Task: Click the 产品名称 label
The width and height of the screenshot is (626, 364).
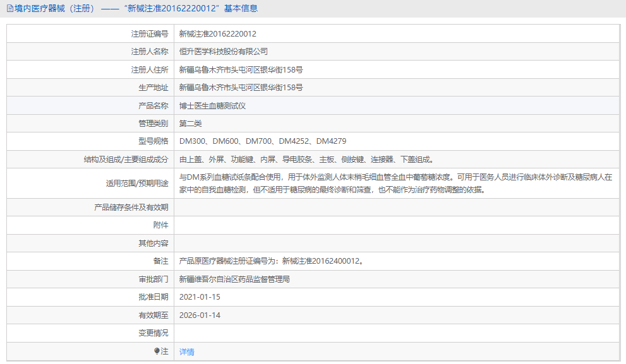Action: pos(153,105)
